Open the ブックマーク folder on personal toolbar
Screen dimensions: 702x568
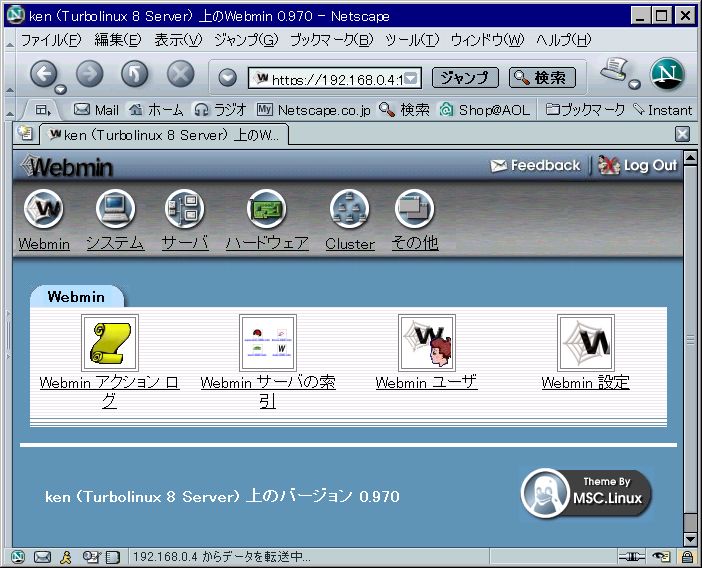coord(585,110)
